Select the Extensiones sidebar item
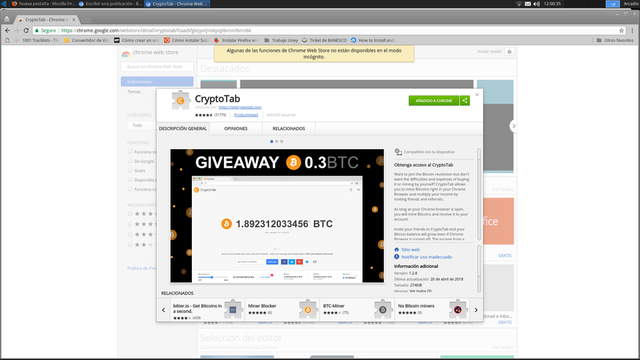This screenshot has height=360, width=640. [x=157, y=82]
